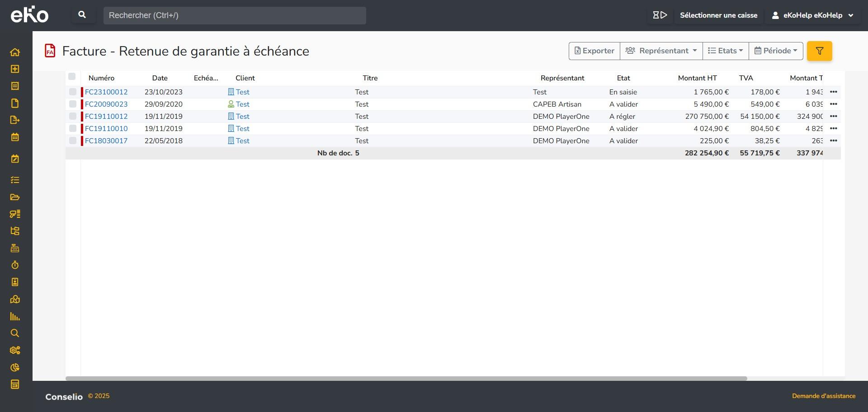Select the checkbox for invoice FC19110010
Viewport: 868px width, 412px height.
[73, 129]
